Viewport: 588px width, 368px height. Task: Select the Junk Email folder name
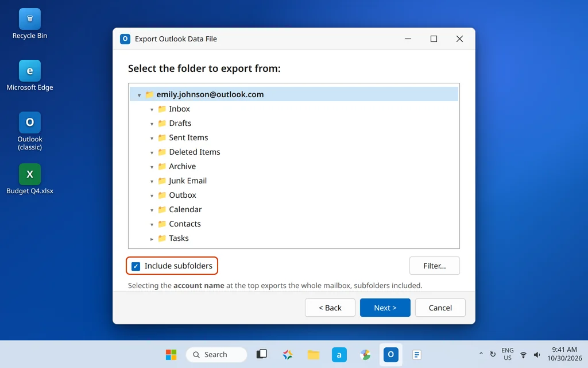coord(188,181)
